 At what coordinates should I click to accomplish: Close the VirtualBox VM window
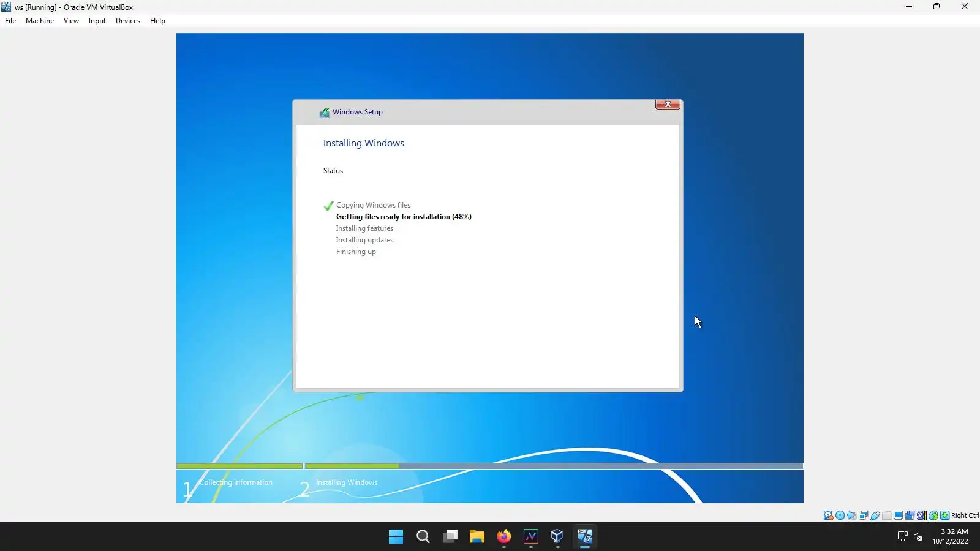click(965, 7)
